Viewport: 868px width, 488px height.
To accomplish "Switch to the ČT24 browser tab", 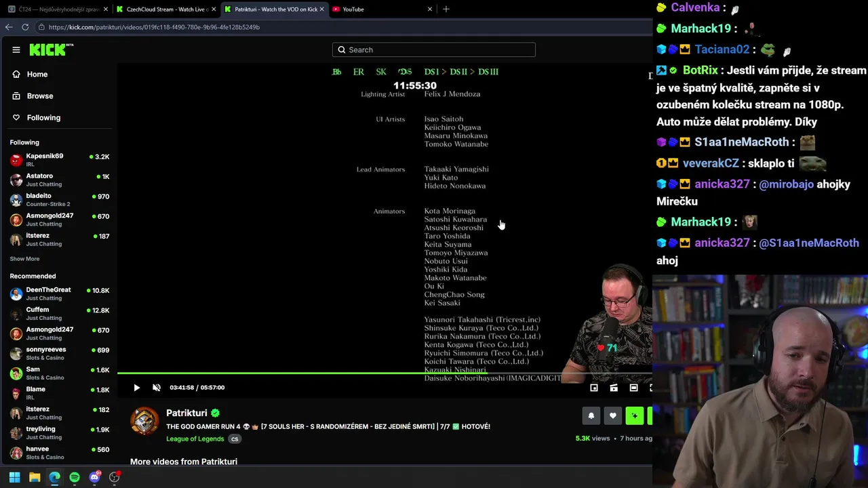I will point(57,9).
